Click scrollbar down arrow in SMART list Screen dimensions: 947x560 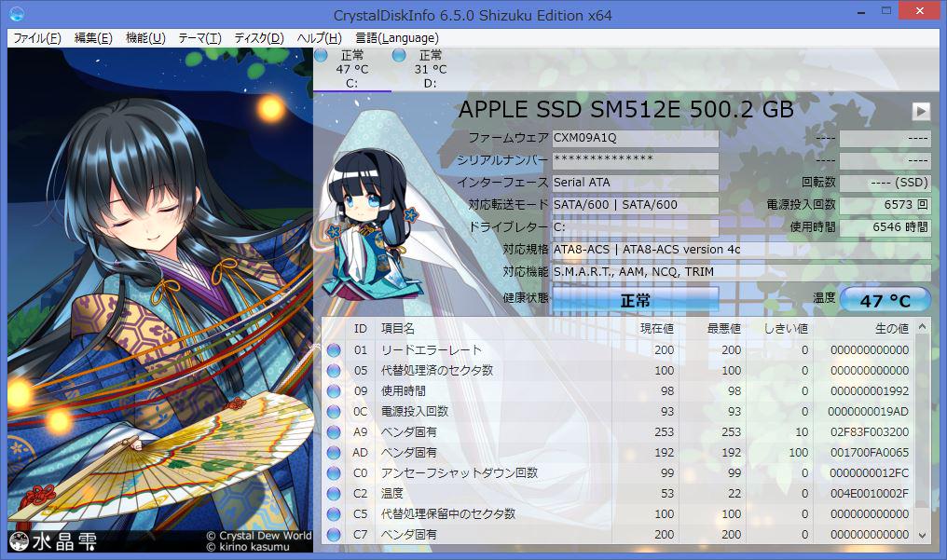[x=923, y=535]
